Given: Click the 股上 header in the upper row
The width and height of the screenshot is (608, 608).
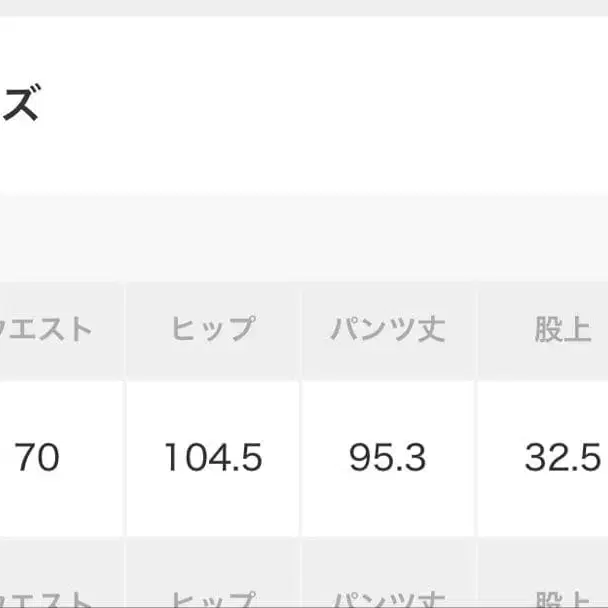Looking at the screenshot, I should tap(562, 330).
